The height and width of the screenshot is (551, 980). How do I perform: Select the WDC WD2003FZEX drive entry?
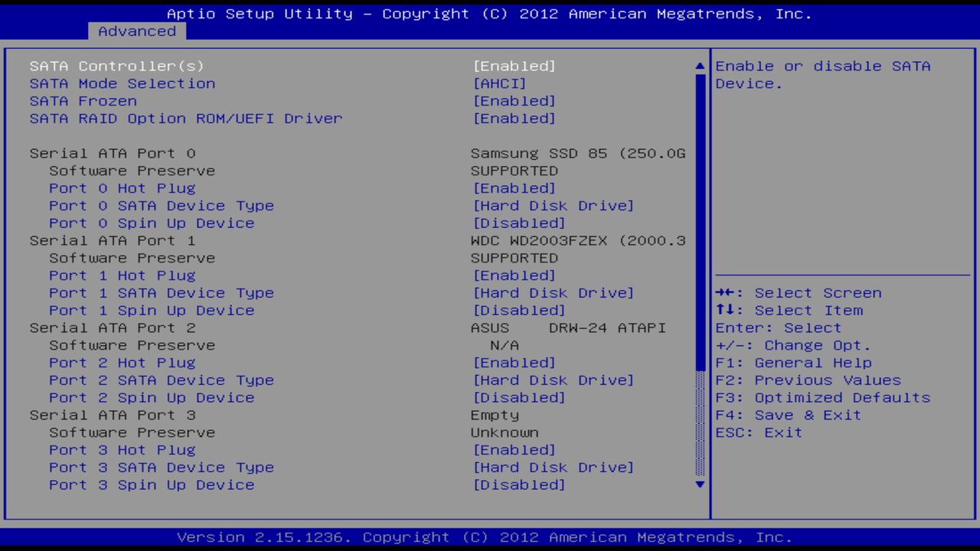pos(112,240)
